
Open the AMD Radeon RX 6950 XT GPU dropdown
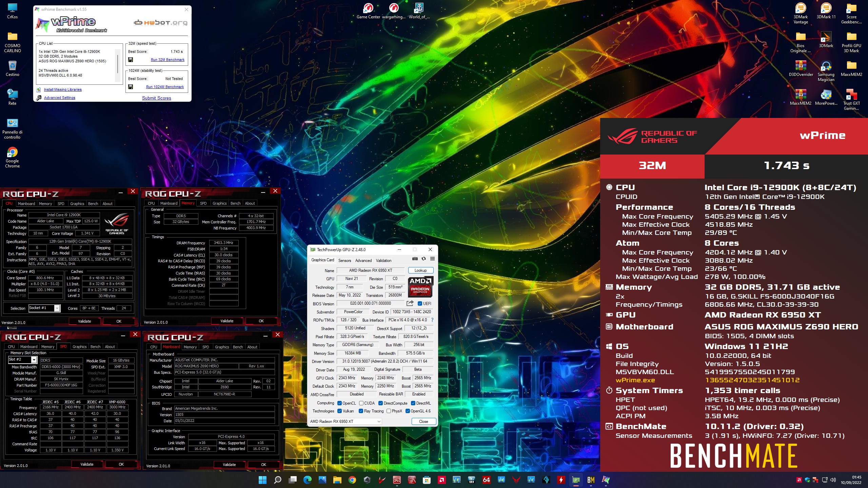point(345,422)
